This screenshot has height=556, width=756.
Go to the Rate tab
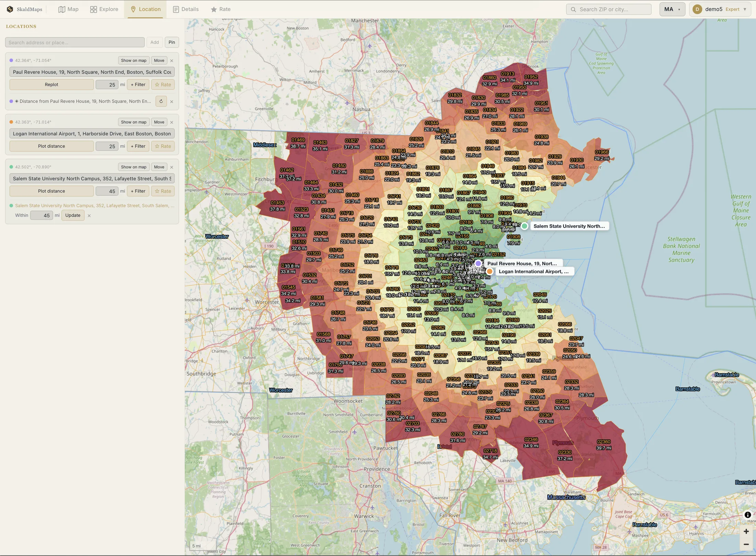tap(221, 9)
